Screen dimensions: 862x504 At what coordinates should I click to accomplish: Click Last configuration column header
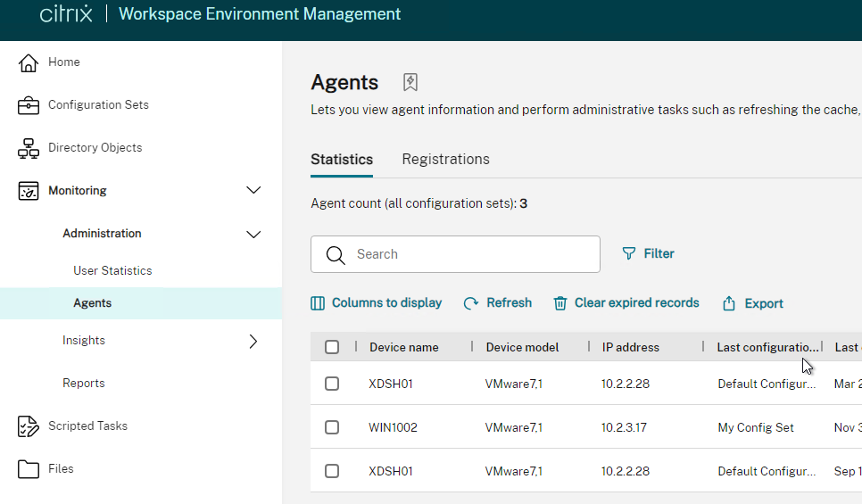pyautogui.click(x=767, y=347)
